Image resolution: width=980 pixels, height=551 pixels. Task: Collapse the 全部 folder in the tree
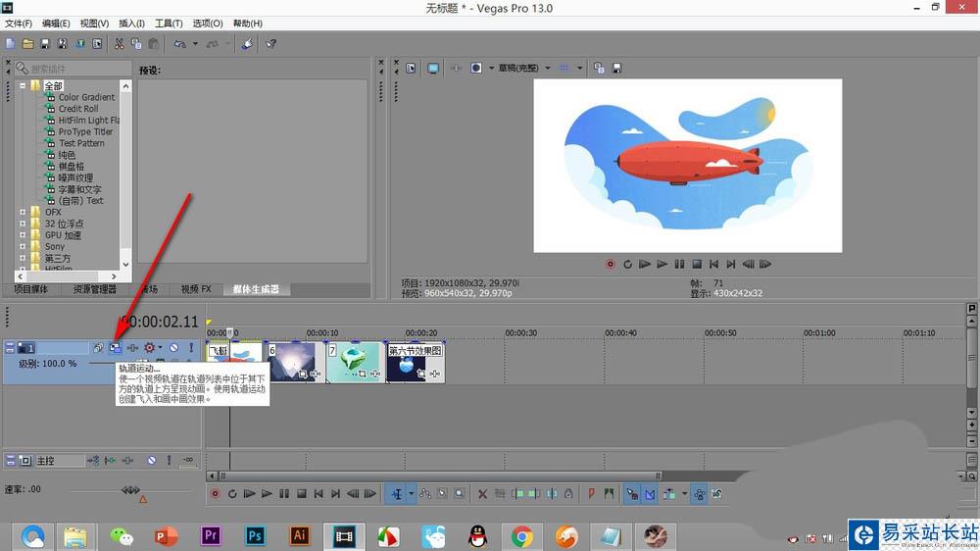23,85
